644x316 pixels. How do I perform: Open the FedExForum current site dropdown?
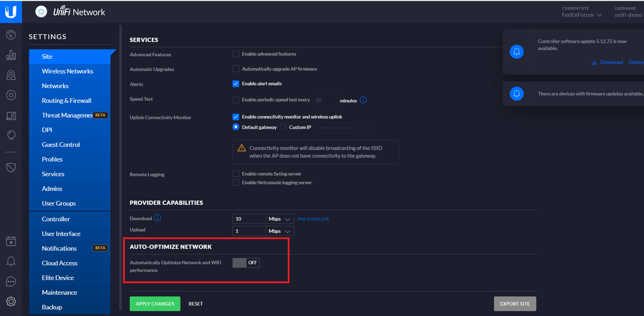pyautogui.click(x=582, y=15)
